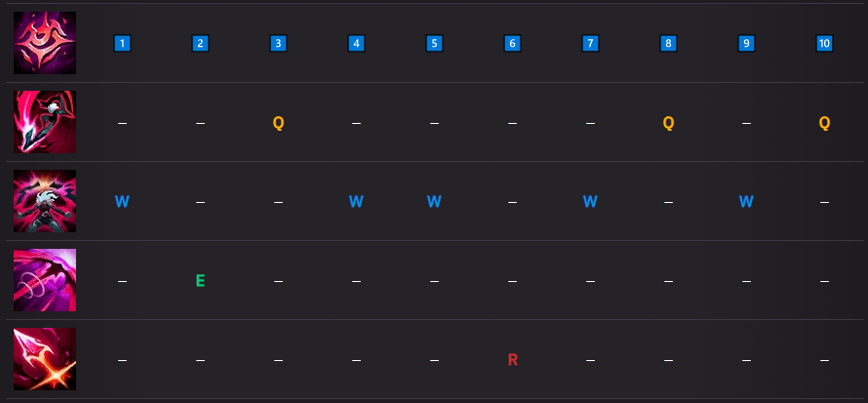Image resolution: width=868 pixels, height=403 pixels.
Task: Click the W marker at level 7
Action: (590, 202)
